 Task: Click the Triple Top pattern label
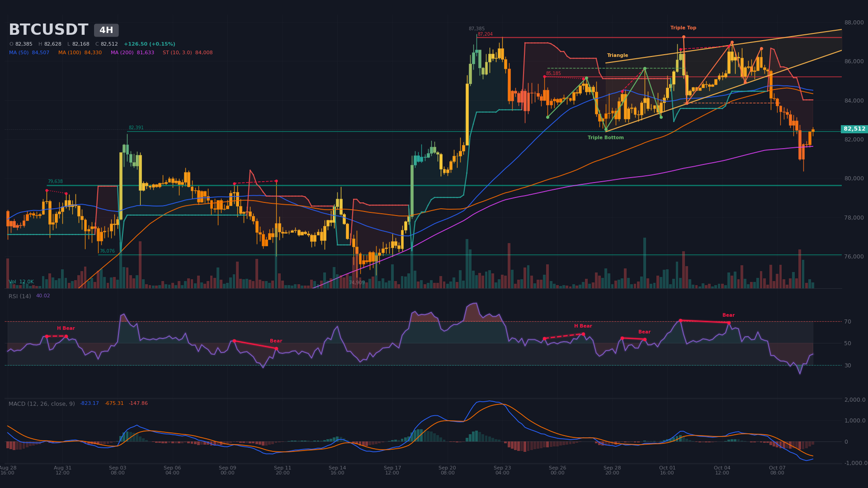(683, 28)
